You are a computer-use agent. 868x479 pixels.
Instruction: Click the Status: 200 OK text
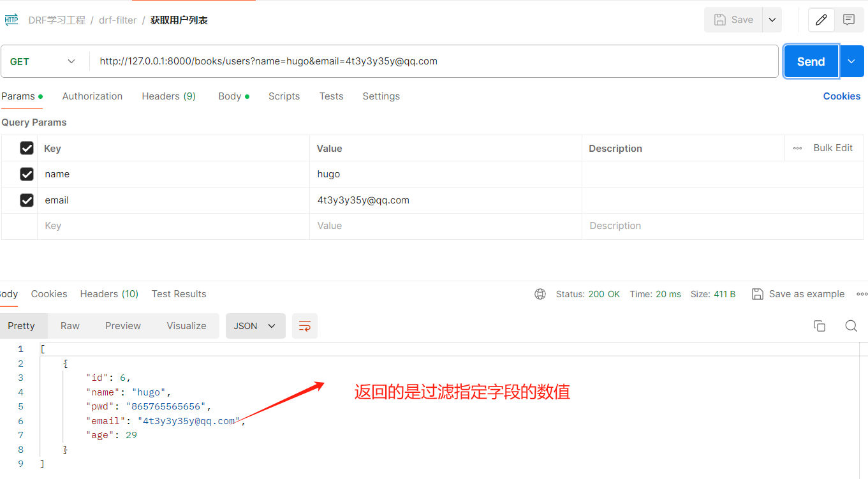click(588, 294)
